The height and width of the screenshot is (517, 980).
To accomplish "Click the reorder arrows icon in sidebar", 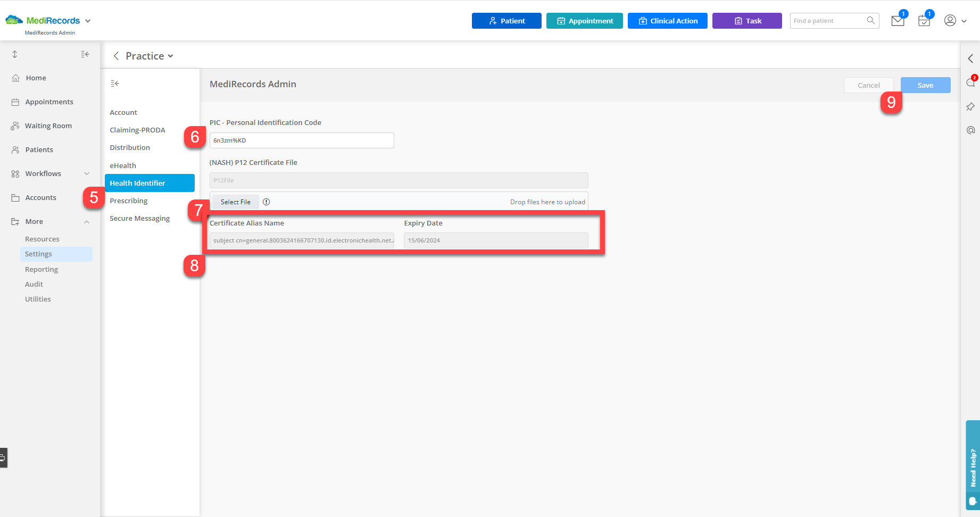I will pos(15,54).
